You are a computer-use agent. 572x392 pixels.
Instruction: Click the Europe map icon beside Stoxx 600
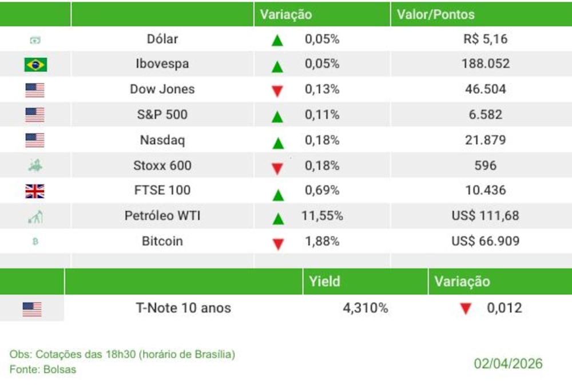tap(35, 166)
